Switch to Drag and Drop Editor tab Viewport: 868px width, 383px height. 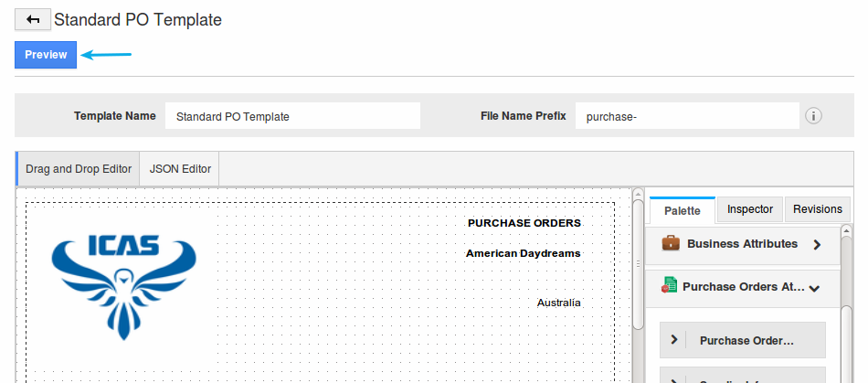[x=79, y=169]
